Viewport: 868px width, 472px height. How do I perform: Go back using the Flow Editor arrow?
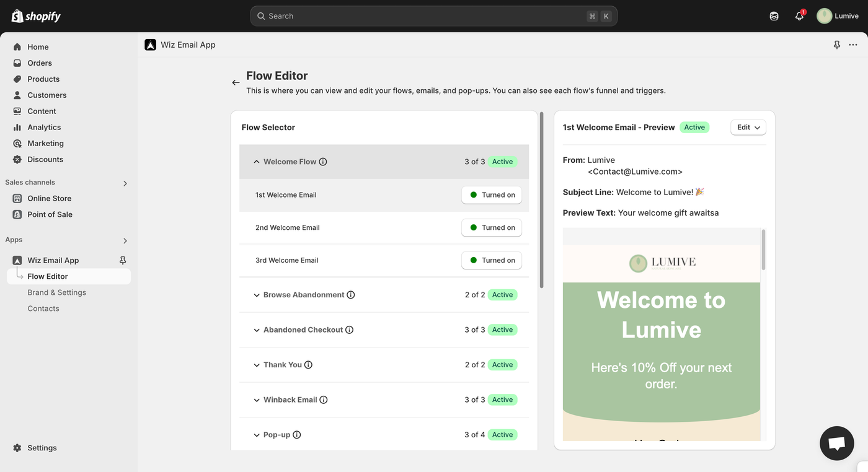(236, 82)
